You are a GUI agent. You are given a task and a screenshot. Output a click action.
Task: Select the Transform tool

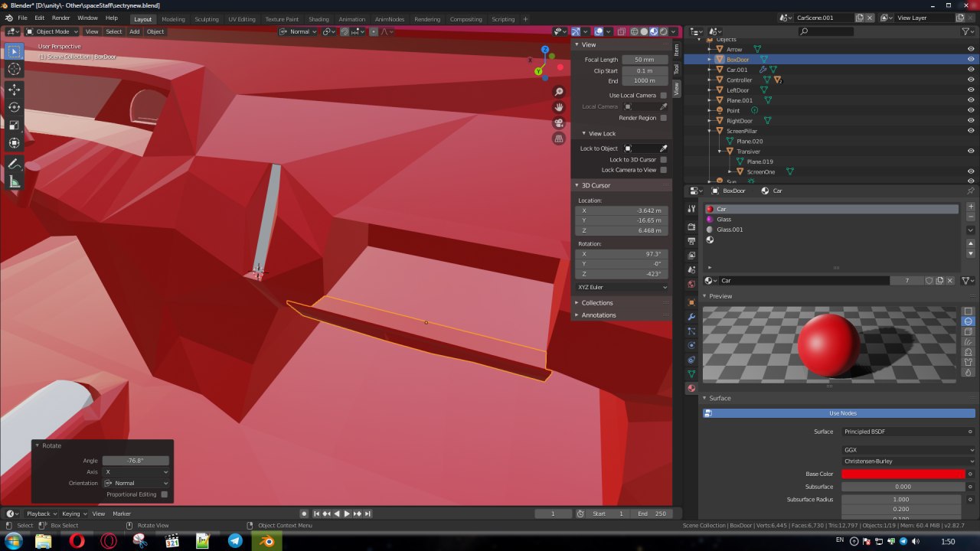[x=14, y=142]
